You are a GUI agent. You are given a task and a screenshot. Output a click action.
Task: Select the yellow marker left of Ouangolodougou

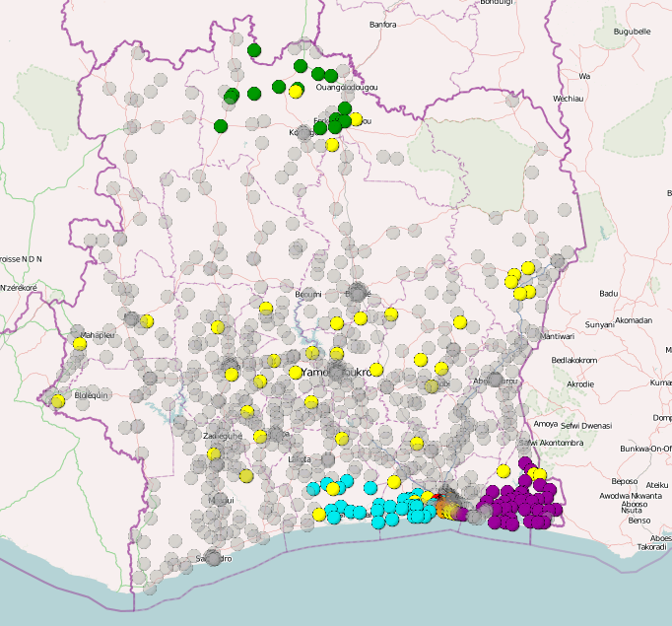[x=296, y=92]
